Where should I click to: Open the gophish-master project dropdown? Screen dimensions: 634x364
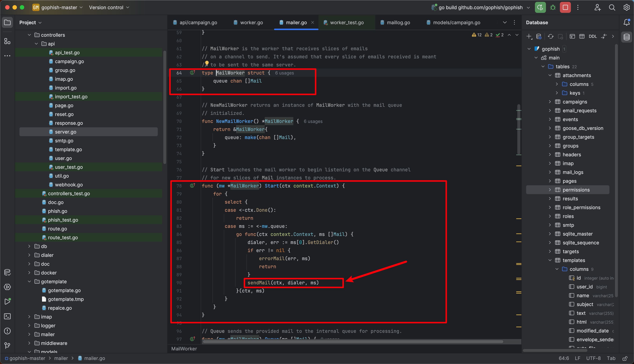[x=57, y=8]
